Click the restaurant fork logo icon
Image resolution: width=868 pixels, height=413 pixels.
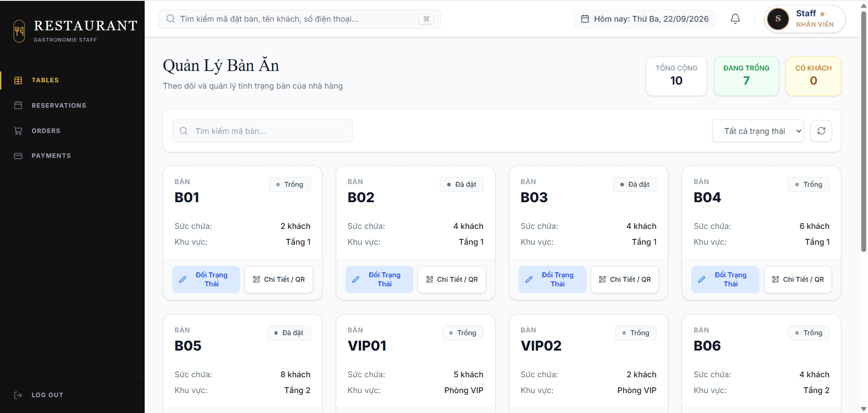pos(19,31)
